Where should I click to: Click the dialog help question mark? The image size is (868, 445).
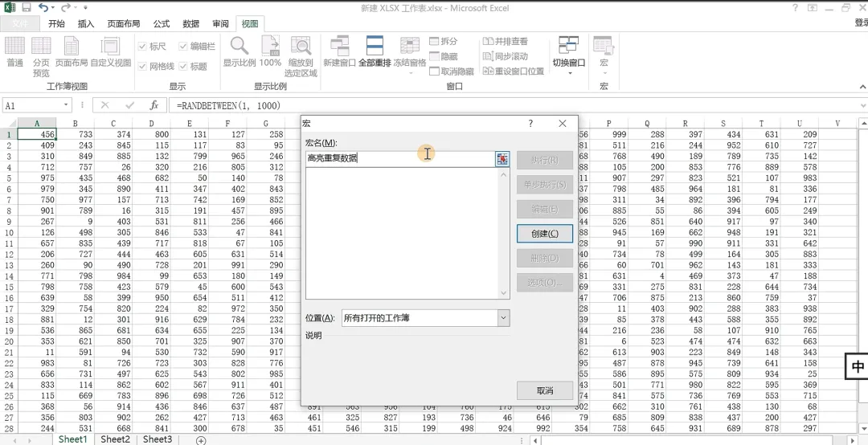[x=530, y=124]
